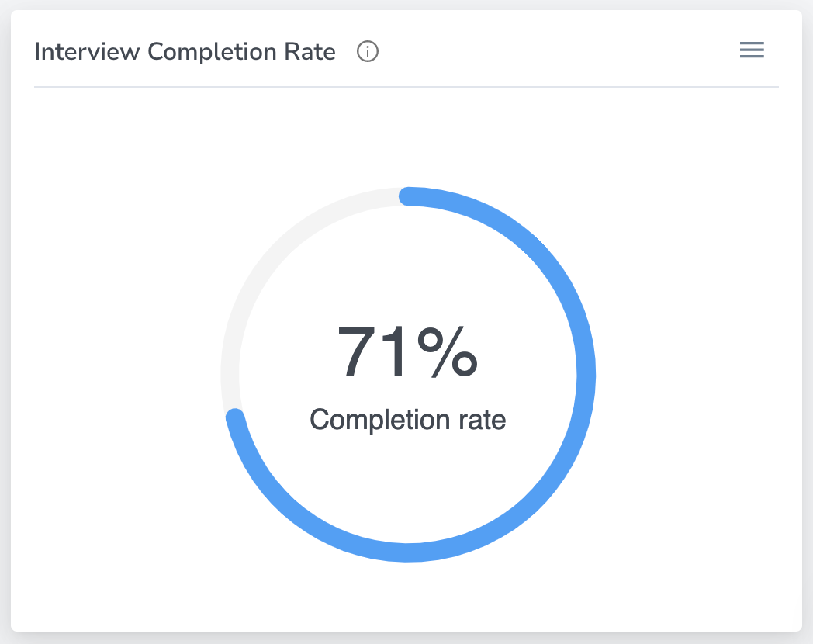This screenshot has height=644, width=813.
Task: Click the Interview Completion Rate title
Action: [x=185, y=52]
